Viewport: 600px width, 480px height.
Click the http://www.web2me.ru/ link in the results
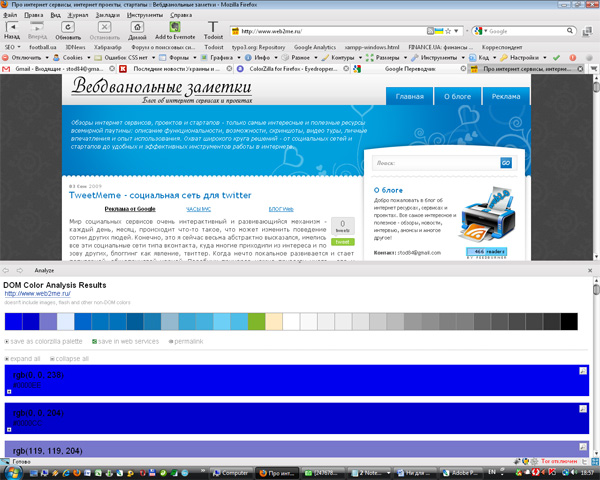point(38,294)
